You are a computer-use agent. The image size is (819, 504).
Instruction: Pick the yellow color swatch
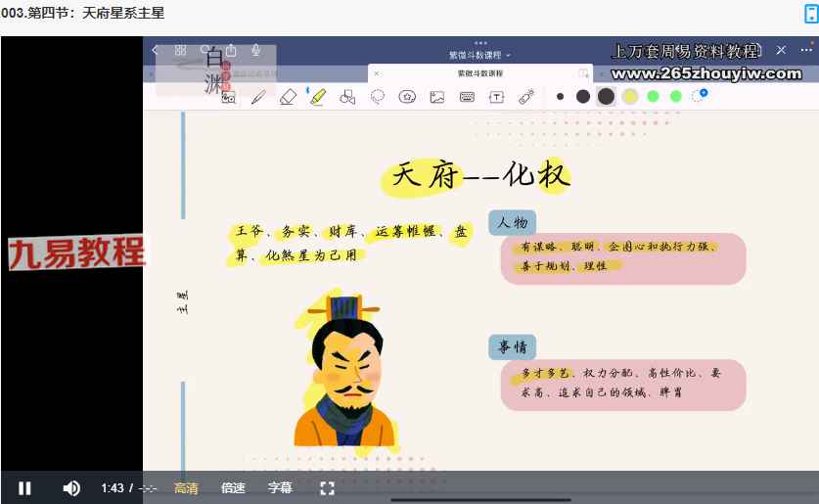tap(630, 96)
